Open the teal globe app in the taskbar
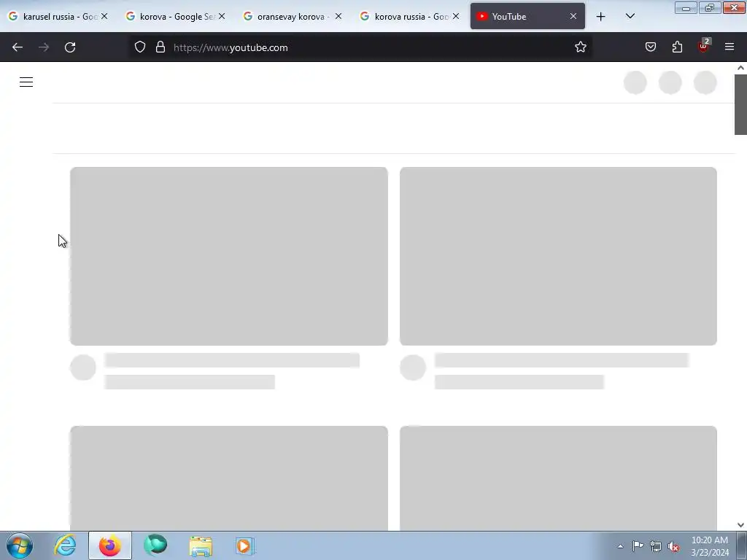The image size is (747, 560). tap(155, 545)
